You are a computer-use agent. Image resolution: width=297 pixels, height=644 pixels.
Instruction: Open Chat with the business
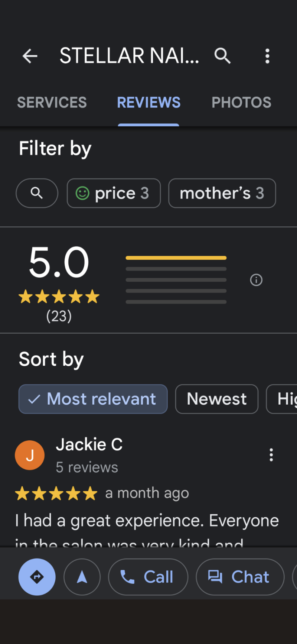coord(240,577)
